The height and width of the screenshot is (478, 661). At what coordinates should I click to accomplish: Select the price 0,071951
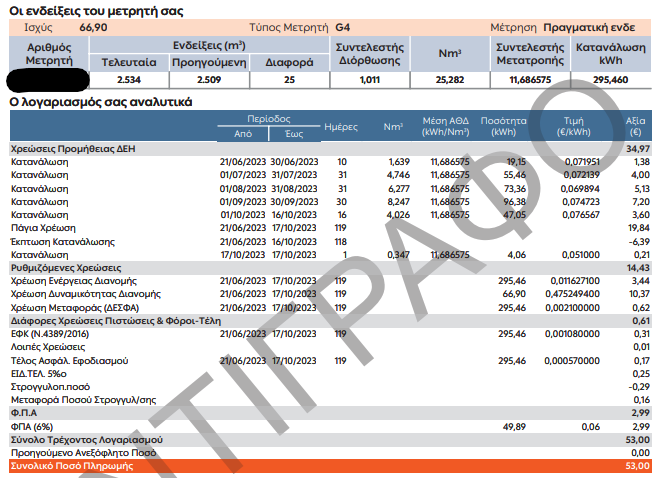(582, 162)
